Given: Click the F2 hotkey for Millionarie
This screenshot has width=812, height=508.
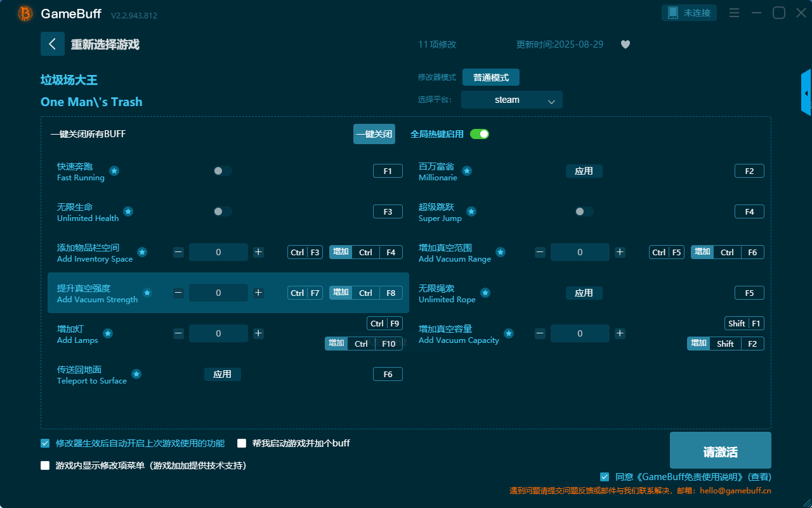Looking at the screenshot, I should pos(749,171).
